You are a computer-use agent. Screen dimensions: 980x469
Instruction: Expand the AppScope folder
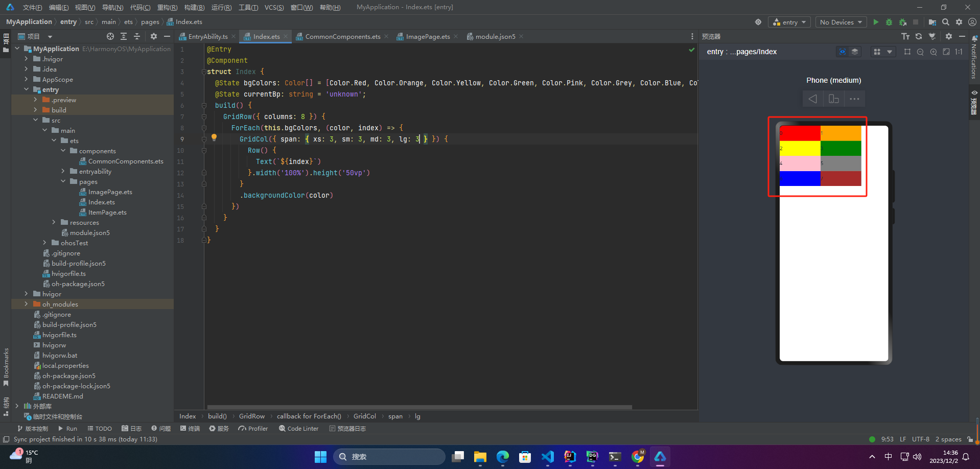[27, 79]
